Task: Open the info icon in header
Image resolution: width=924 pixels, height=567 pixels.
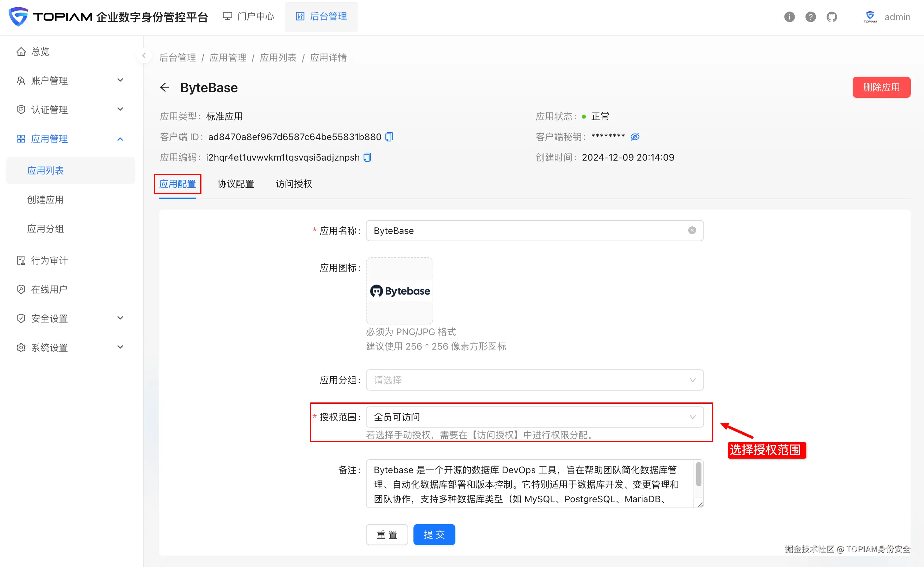Action: (x=789, y=17)
